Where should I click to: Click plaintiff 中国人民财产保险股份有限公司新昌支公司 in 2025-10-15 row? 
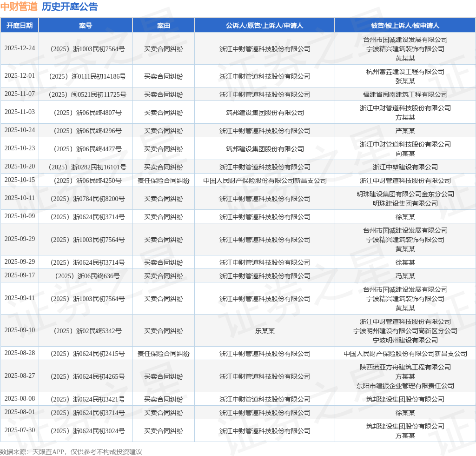pos(264,181)
